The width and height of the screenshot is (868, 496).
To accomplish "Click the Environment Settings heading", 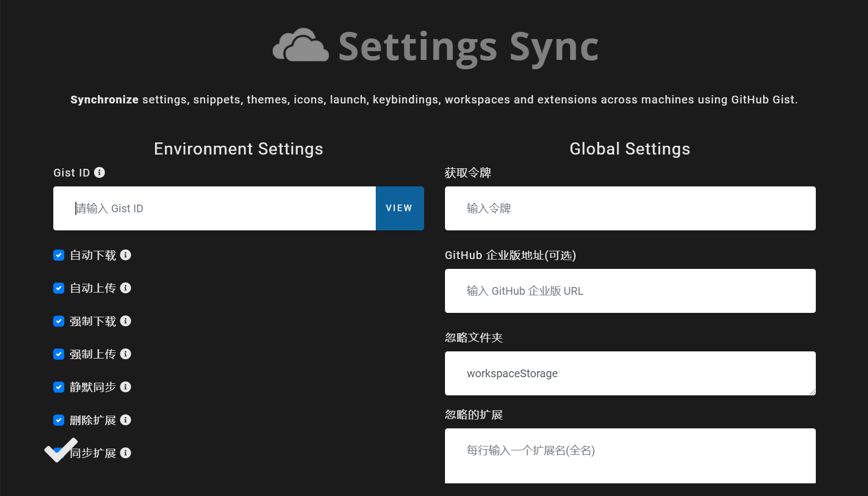I will pos(238,149).
